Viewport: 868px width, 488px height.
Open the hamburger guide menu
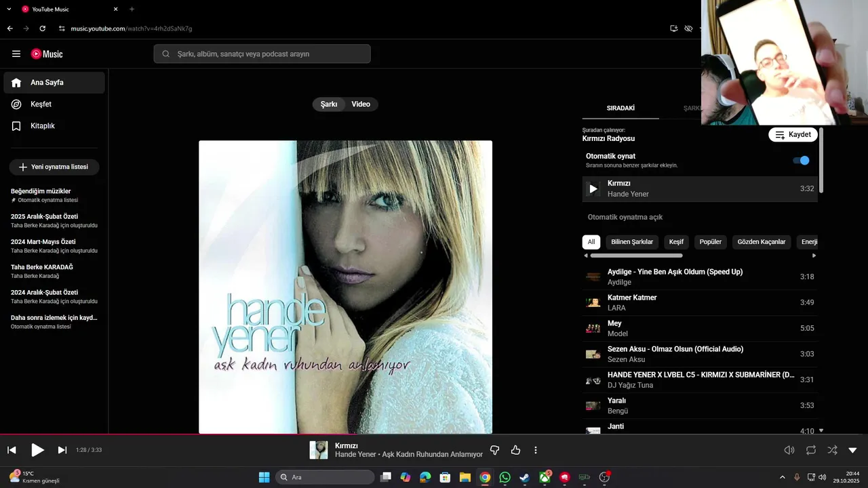coord(16,54)
